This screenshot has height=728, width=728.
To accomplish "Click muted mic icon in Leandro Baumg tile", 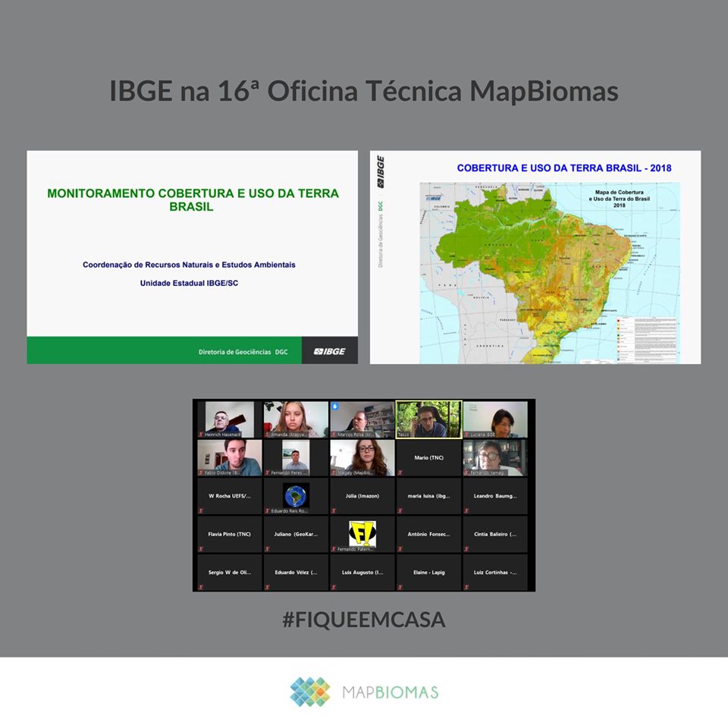I will click(x=466, y=510).
